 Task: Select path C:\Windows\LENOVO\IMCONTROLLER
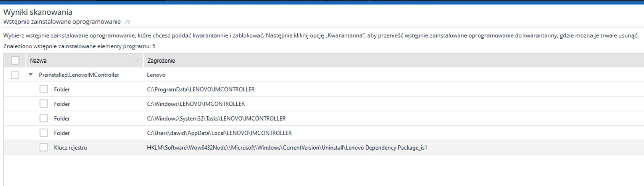(x=196, y=104)
